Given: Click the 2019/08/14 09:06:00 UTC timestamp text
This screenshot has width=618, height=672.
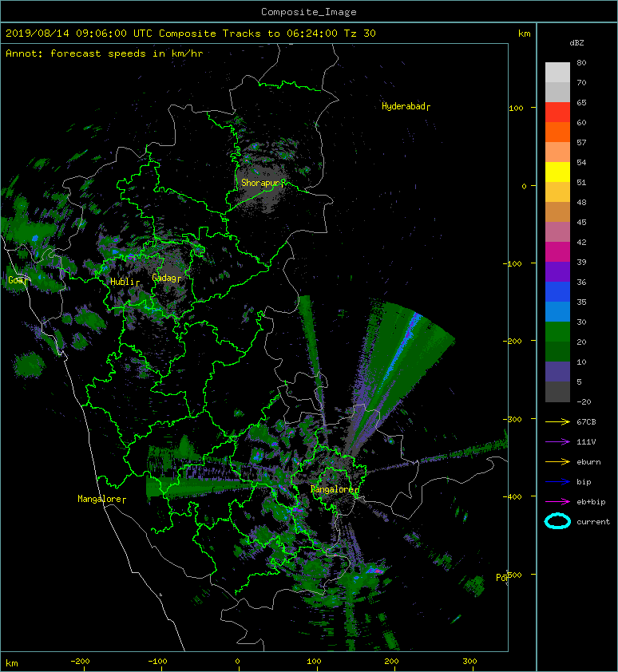Looking at the screenshot, I should (x=79, y=34).
